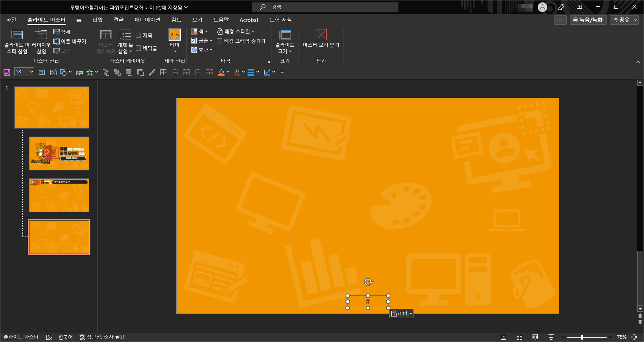Click the zoom out minus button
The width and height of the screenshot is (644, 342).
(563, 337)
